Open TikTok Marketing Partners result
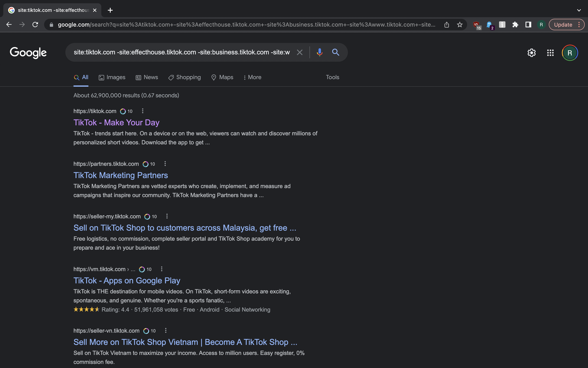 120,175
